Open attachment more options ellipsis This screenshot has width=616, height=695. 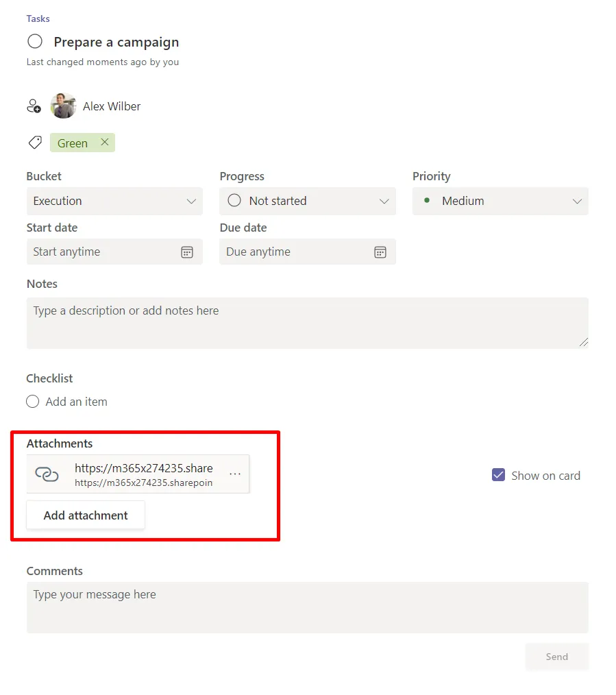tap(235, 474)
